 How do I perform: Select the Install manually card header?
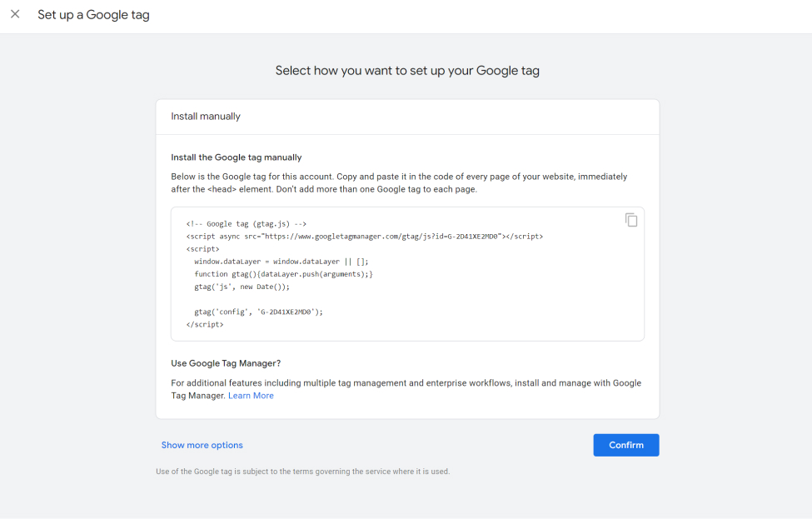[x=407, y=117]
